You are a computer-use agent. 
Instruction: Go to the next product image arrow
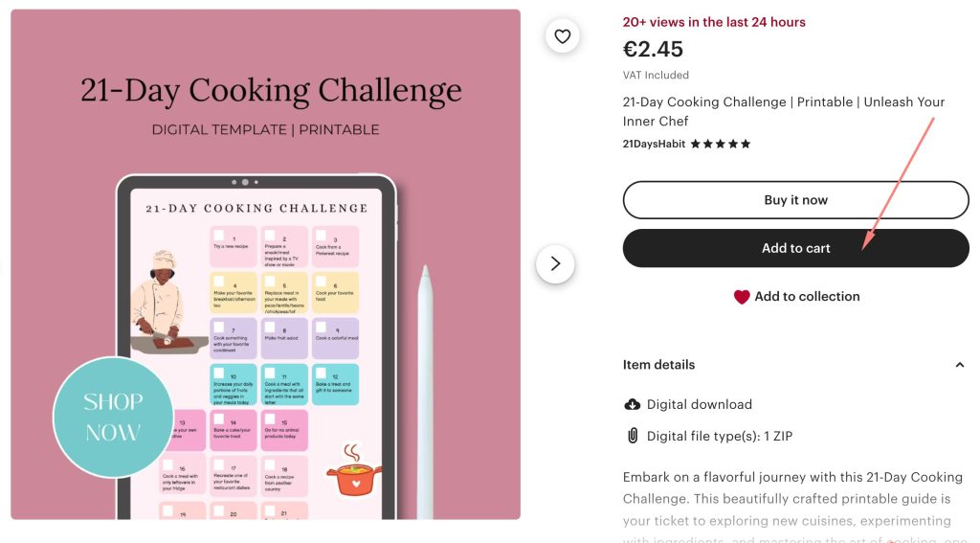coord(555,264)
